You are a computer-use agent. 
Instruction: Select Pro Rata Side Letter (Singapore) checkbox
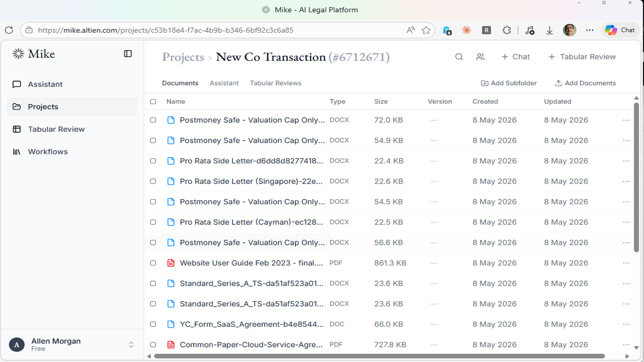(x=153, y=182)
